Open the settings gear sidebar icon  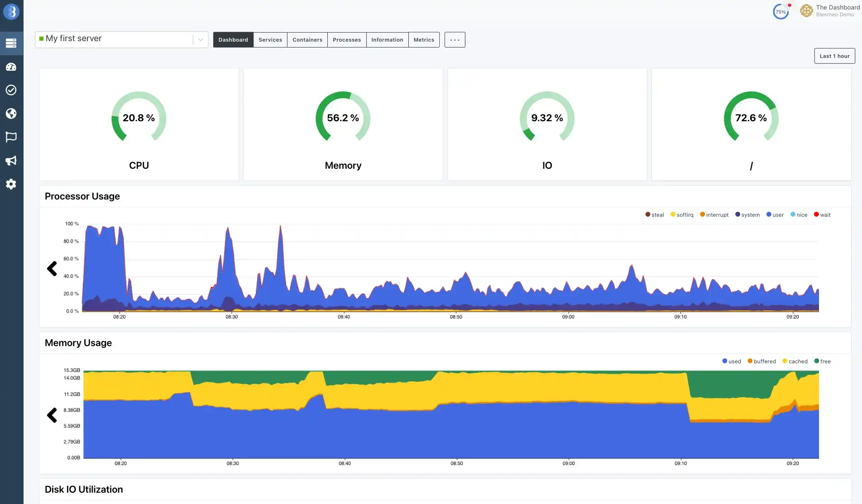tap(11, 184)
